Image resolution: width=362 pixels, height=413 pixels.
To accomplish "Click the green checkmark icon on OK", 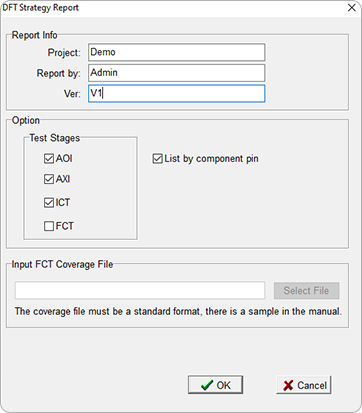I will point(207,385).
